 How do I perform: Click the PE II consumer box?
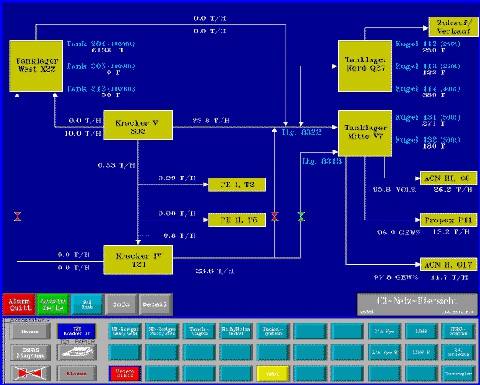(x=237, y=220)
